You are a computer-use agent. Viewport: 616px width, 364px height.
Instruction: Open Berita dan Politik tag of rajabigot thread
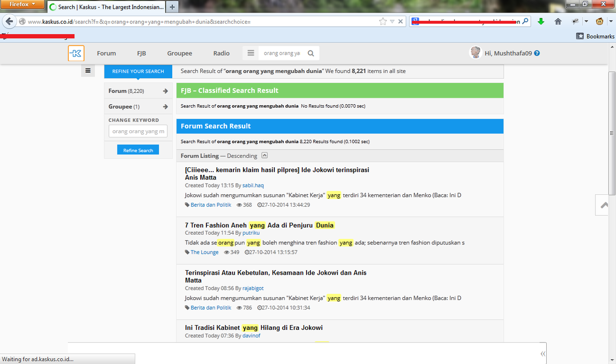click(x=211, y=308)
